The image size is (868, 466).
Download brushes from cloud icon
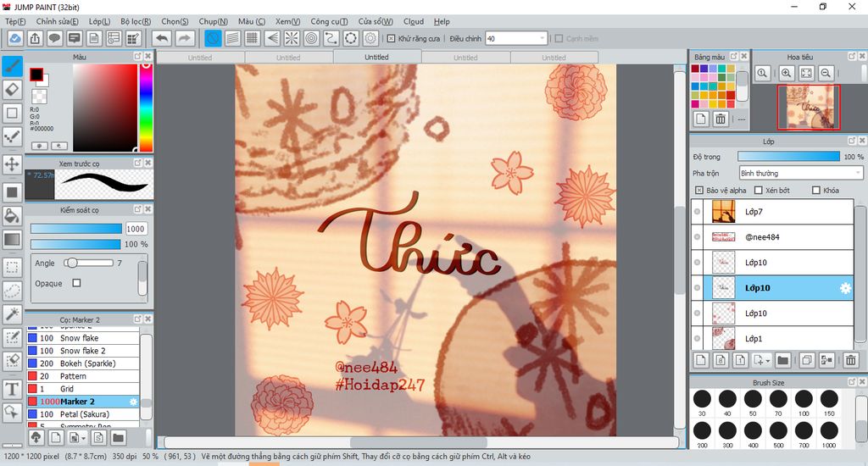click(x=36, y=438)
